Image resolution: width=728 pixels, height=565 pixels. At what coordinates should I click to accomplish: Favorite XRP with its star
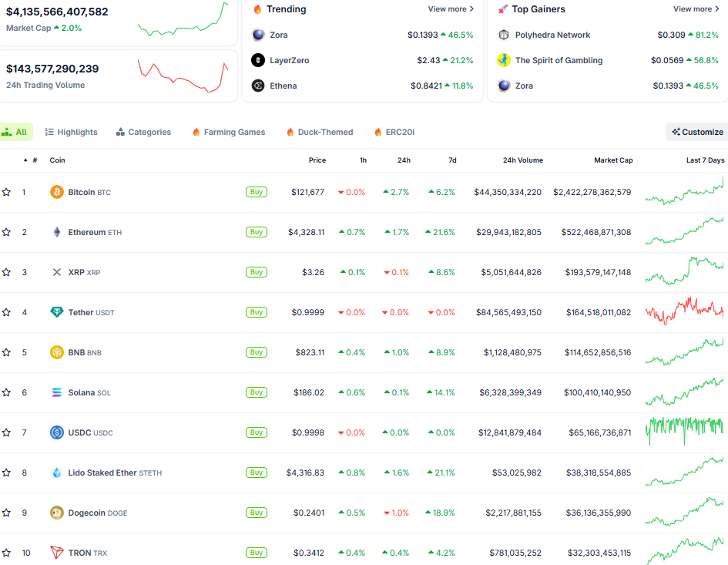pos(6,272)
